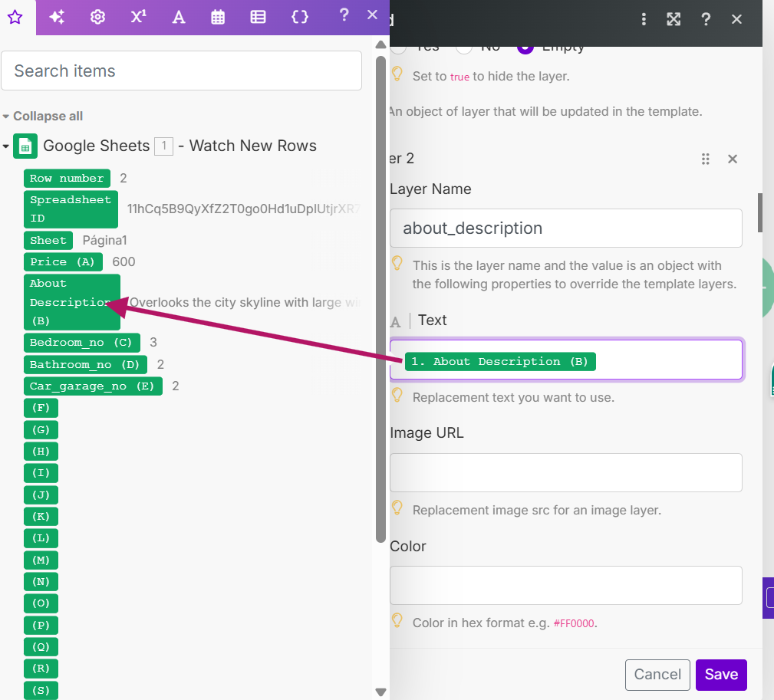Screen dimensions: 774x700
Task: Select the Row number pill
Action: point(67,178)
